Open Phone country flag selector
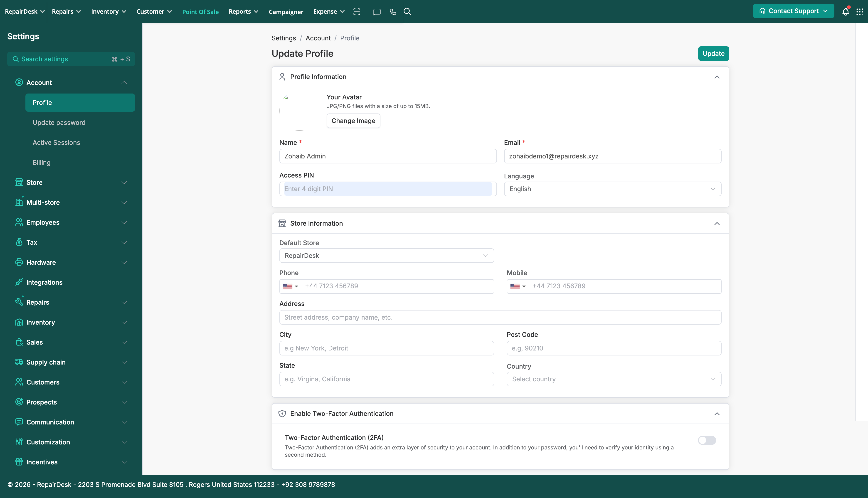Image resolution: width=868 pixels, height=498 pixels. tap(290, 286)
